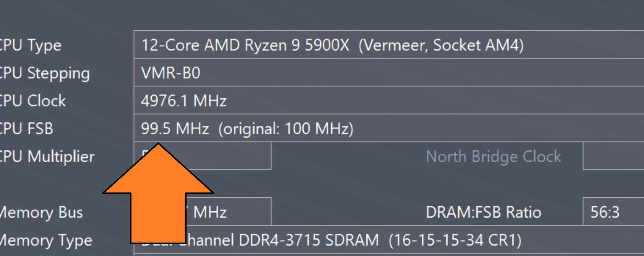The height and width of the screenshot is (256, 644).
Task: Select the CPU Multiplier value field
Action: pyautogui.click(x=202, y=156)
